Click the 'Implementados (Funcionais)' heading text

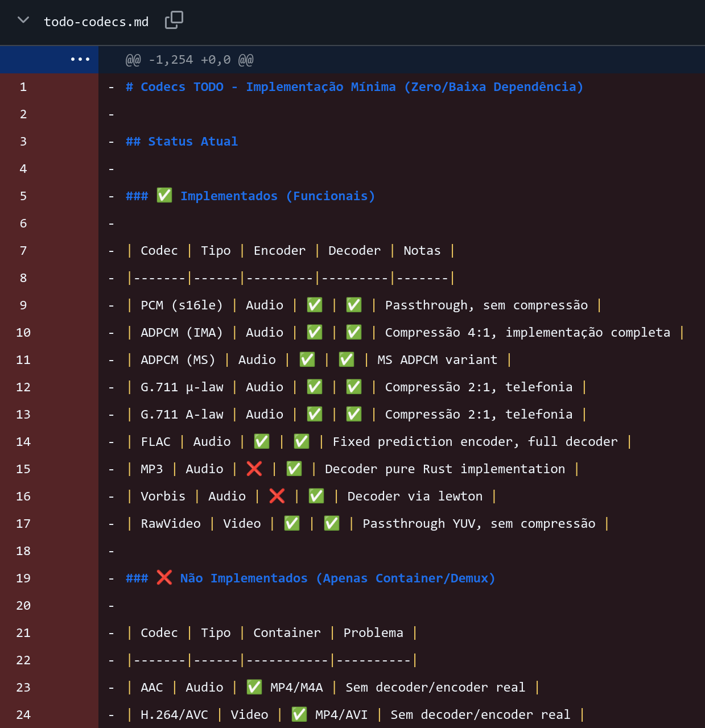278,196
